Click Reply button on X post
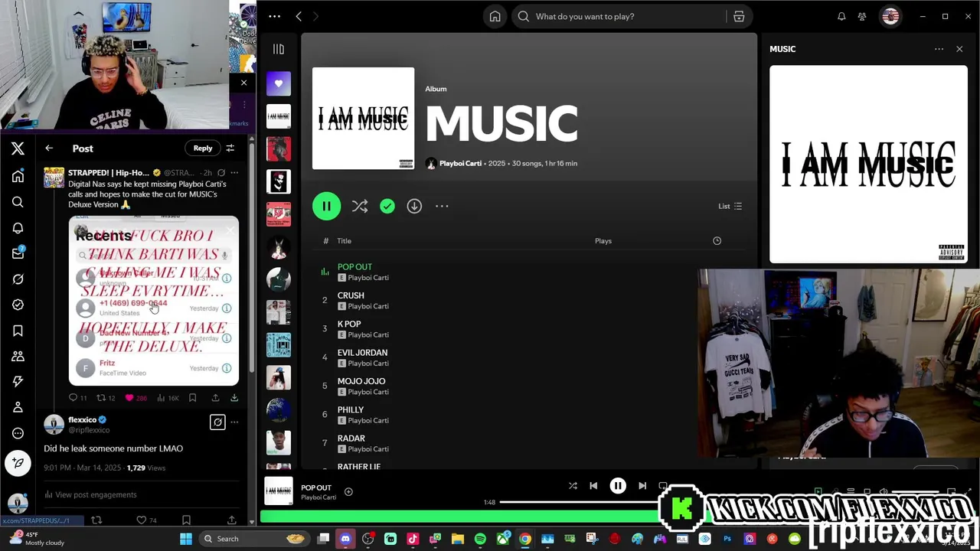The width and height of the screenshot is (980, 551). click(x=203, y=148)
